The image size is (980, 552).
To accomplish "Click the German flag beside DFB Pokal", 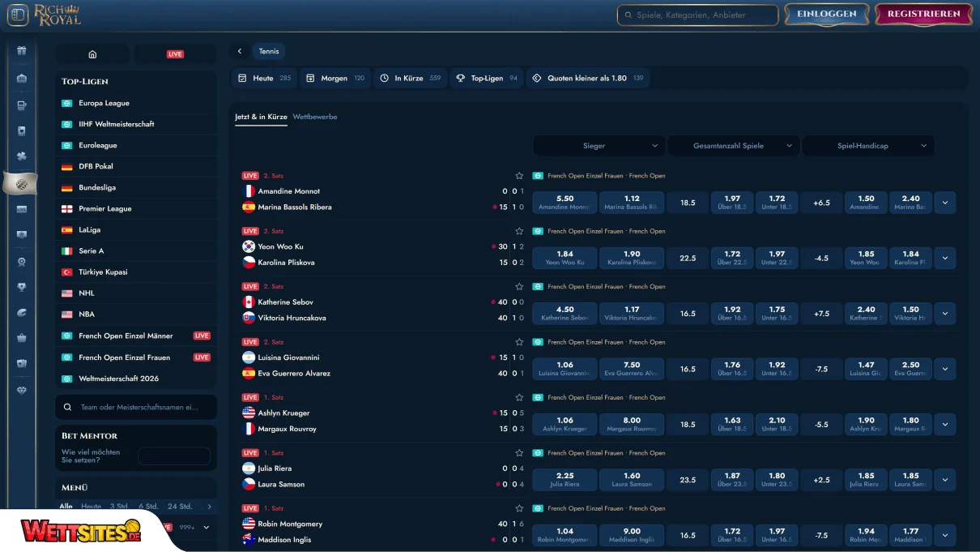I will [67, 167].
